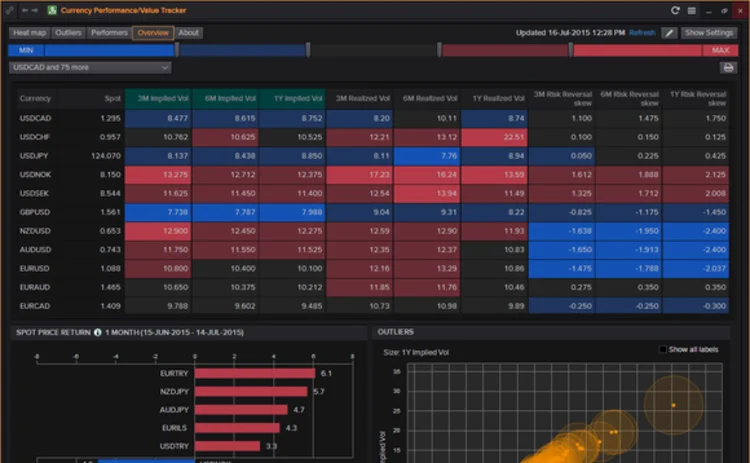The height and width of the screenshot is (463, 750).
Task: Open the USDCAD and 75 more dropdown
Action: 90,67
